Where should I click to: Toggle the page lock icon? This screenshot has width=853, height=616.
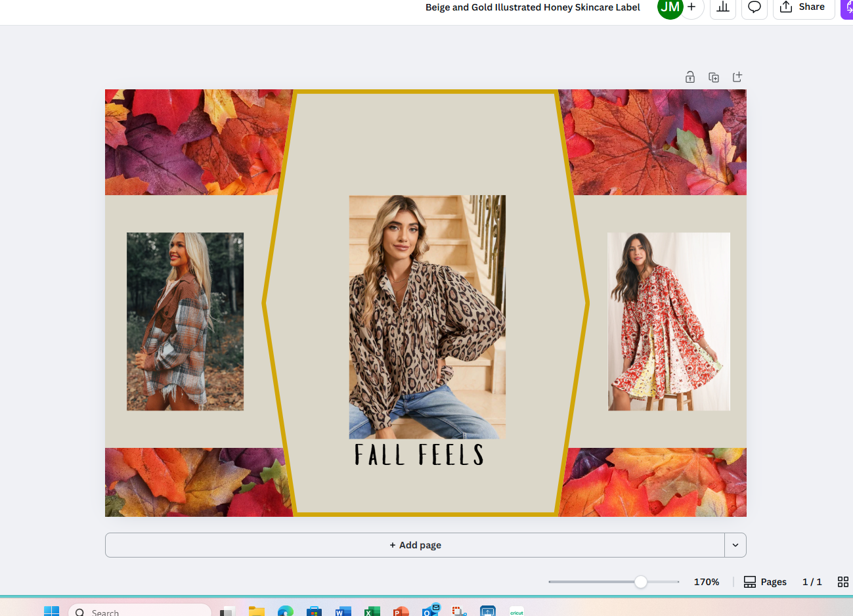pos(689,77)
